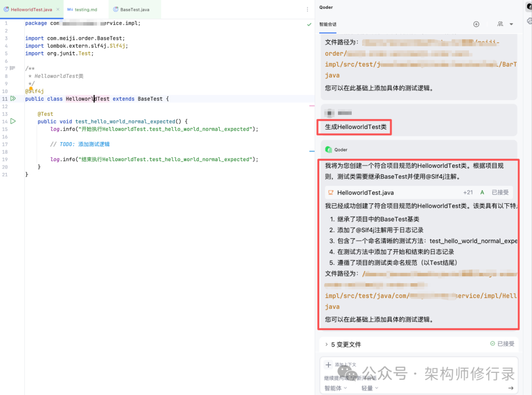Screen dimensions: 532x395
Task: Select the 智能会话 tab in Qoder
Action: pos(328,25)
